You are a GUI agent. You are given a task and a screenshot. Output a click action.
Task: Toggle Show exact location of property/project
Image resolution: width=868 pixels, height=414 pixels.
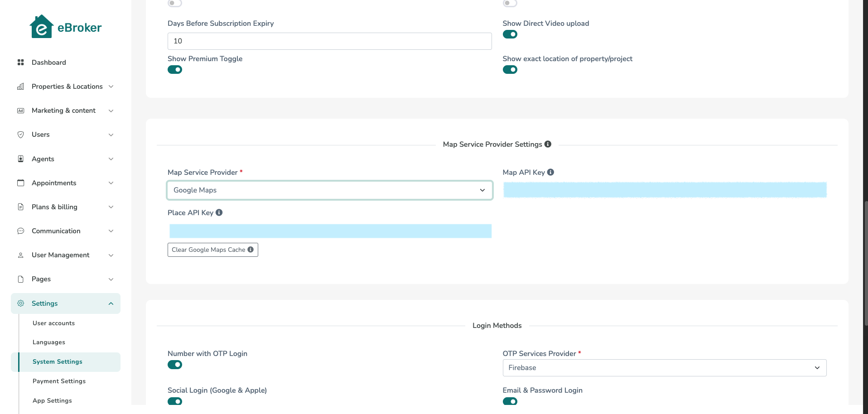click(x=510, y=70)
